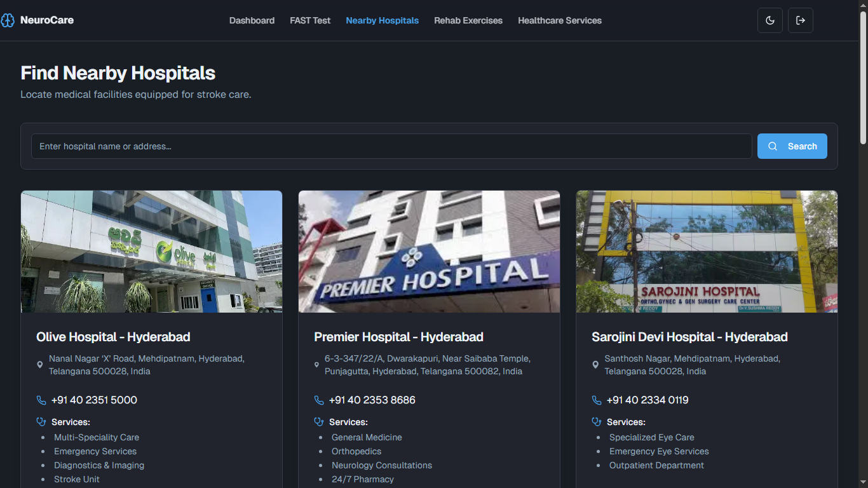
Task: Click the blue Search button
Action: [792, 146]
